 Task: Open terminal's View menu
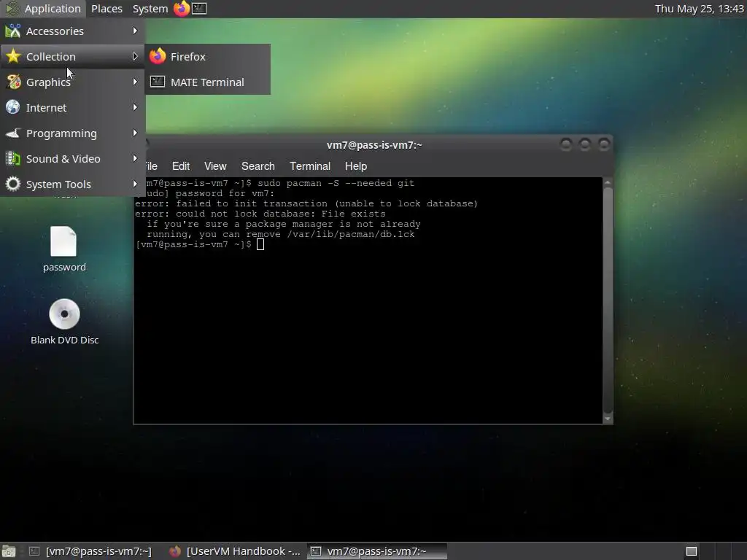click(x=215, y=166)
